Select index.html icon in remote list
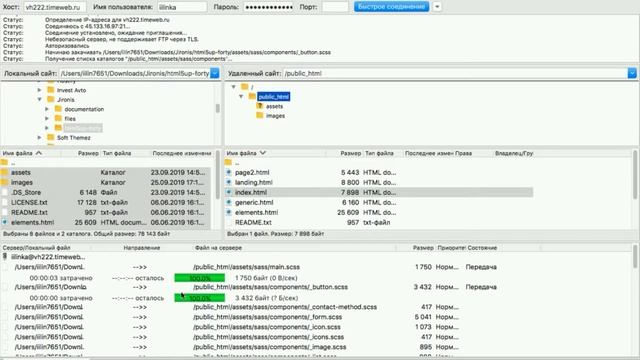The width and height of the screenshot is (640, 360). tap(229, 192)
